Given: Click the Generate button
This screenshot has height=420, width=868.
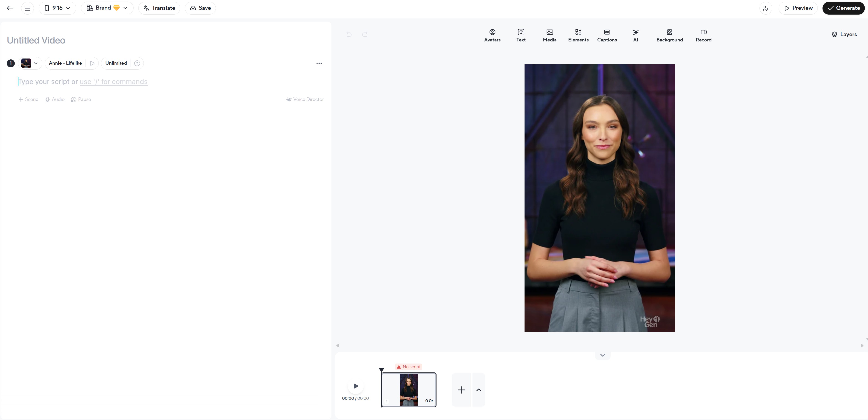Looking at the screenshot, I should tap(843, 8).
